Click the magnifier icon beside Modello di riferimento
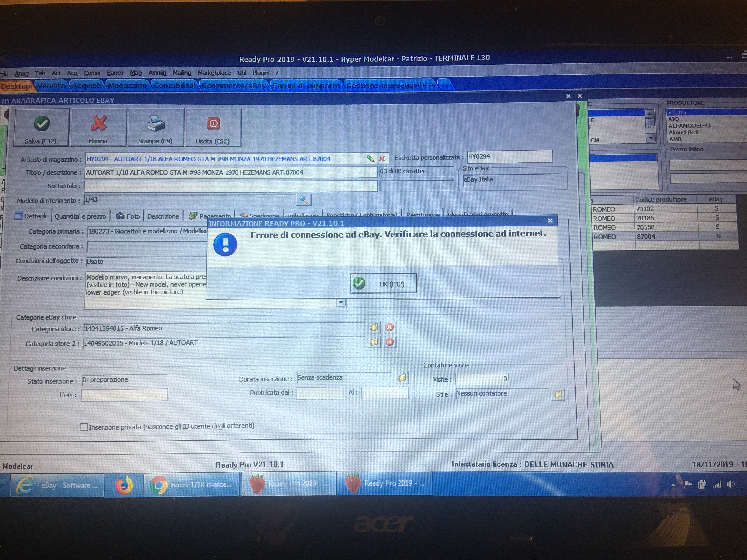Image resolution: width=747 pixels, height=560 pixels. [303, 200]
